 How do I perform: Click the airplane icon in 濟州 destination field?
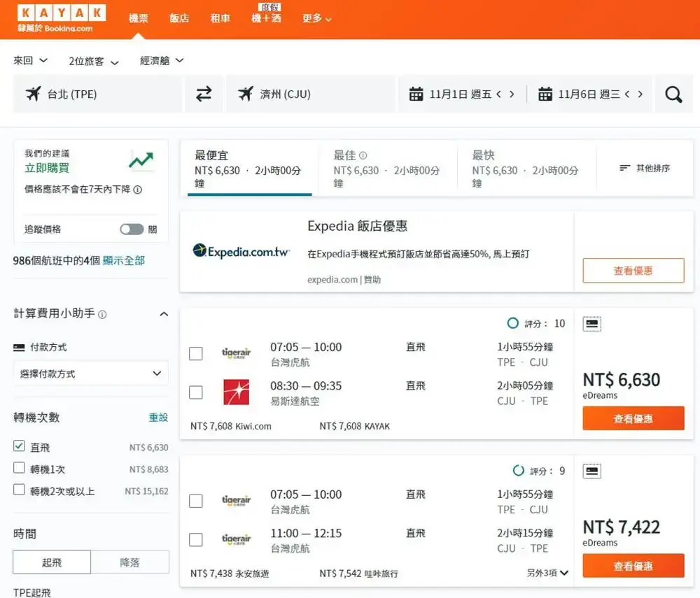pyautogui.click(x=246, y=94)
